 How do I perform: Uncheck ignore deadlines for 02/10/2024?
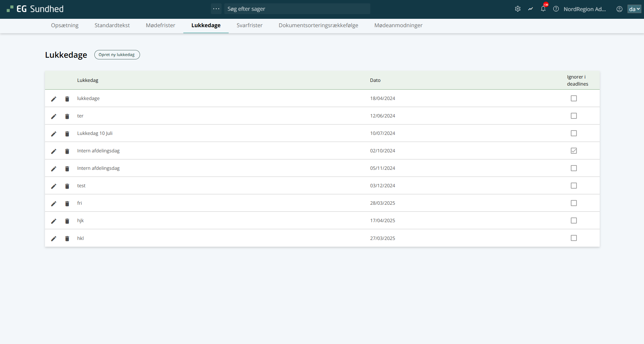click(x=574, y=151)
